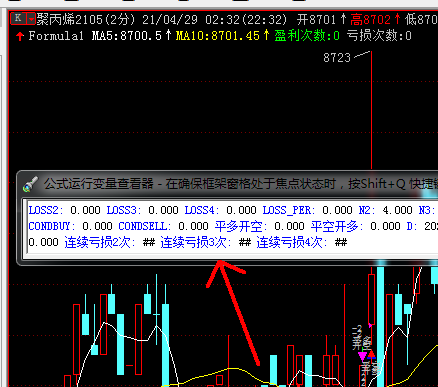Click the magenta down-triangle signal marker on chart
Image resolution: width=438 pixels, height=387 pixels.
coord(363,356)
